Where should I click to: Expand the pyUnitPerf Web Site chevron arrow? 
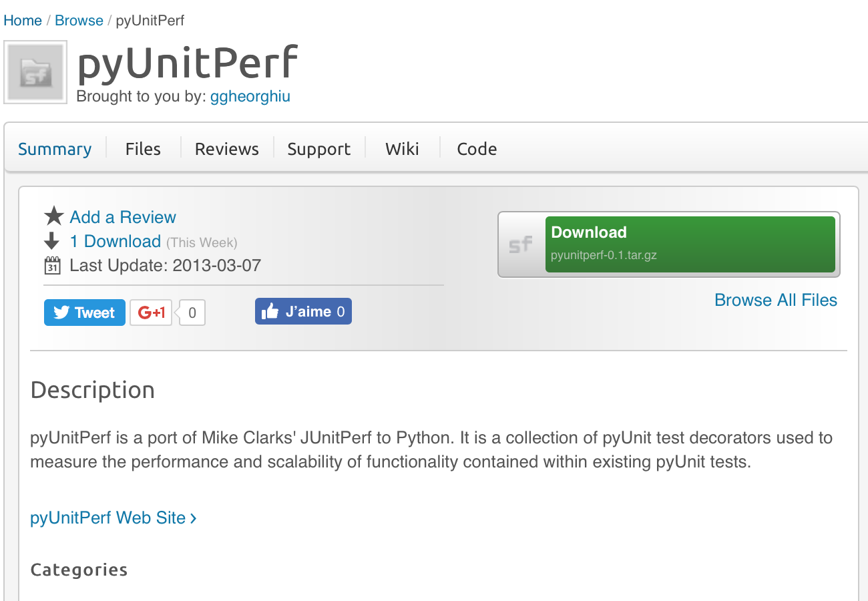coord(194,518)
